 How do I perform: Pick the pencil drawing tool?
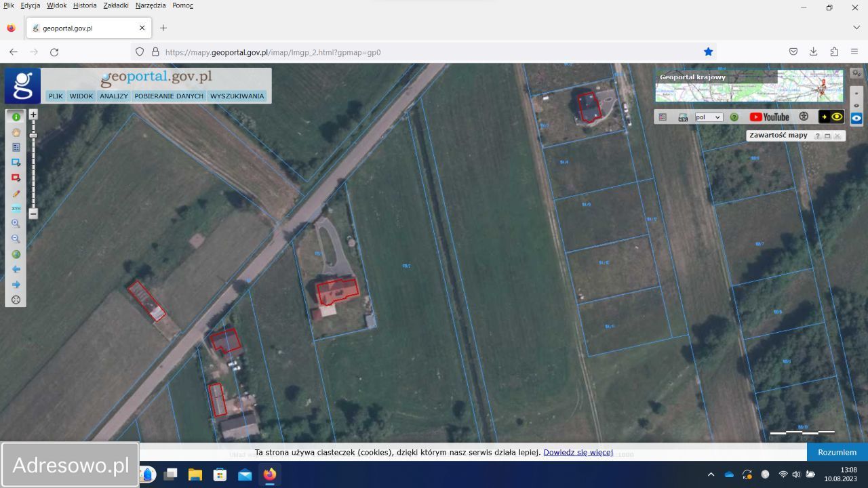(16, 193)
